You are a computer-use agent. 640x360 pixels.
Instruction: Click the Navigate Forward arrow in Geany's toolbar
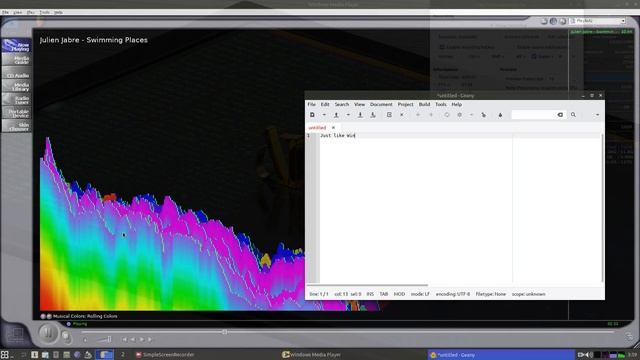(431, 115)
